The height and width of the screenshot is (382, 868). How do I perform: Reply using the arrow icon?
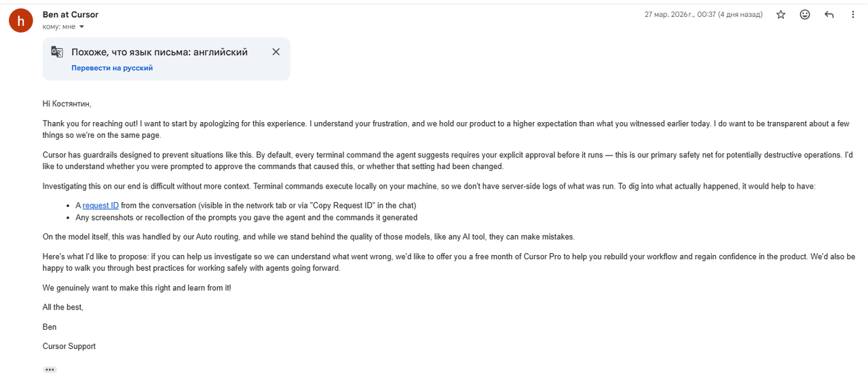[829, 14]
